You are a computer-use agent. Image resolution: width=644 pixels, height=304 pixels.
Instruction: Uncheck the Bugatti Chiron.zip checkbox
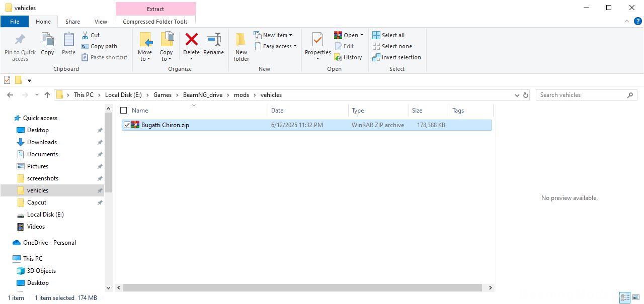pos(127,125)
